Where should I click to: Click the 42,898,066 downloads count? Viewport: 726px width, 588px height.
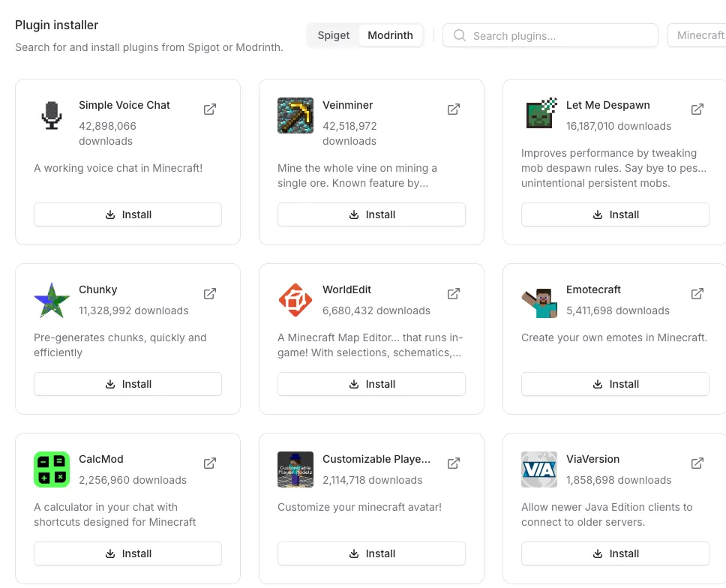[107, 133]
